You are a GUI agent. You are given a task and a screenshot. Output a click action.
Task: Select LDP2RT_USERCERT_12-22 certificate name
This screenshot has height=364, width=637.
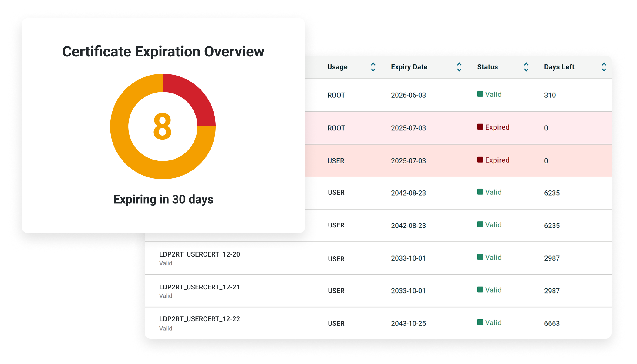tap(199, 319)
